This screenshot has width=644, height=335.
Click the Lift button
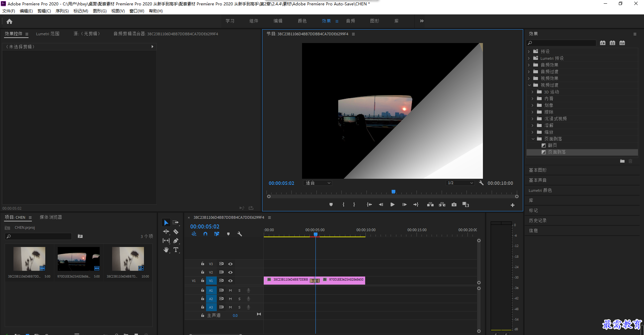(x=430, y=205)
